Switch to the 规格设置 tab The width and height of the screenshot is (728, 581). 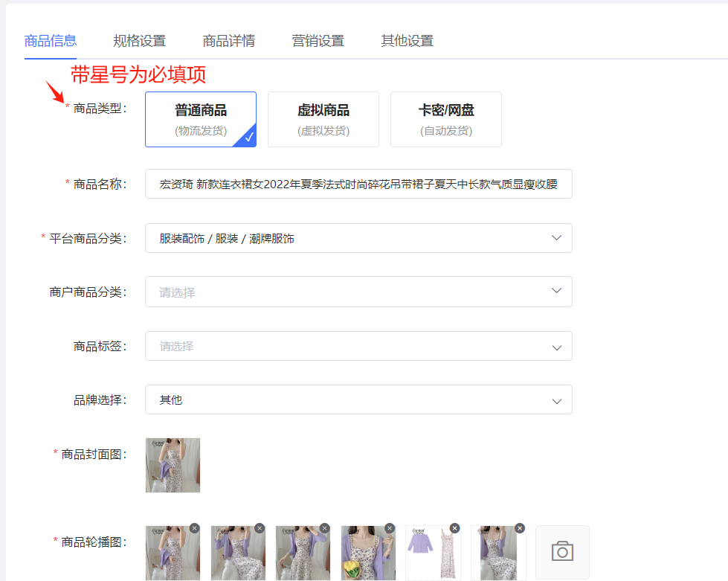point(139,41)
